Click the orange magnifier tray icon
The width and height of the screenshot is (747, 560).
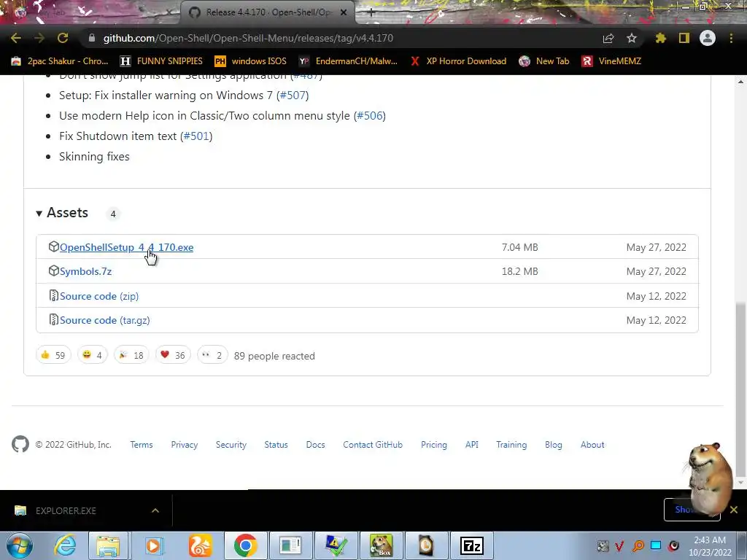tap(638, 545)
